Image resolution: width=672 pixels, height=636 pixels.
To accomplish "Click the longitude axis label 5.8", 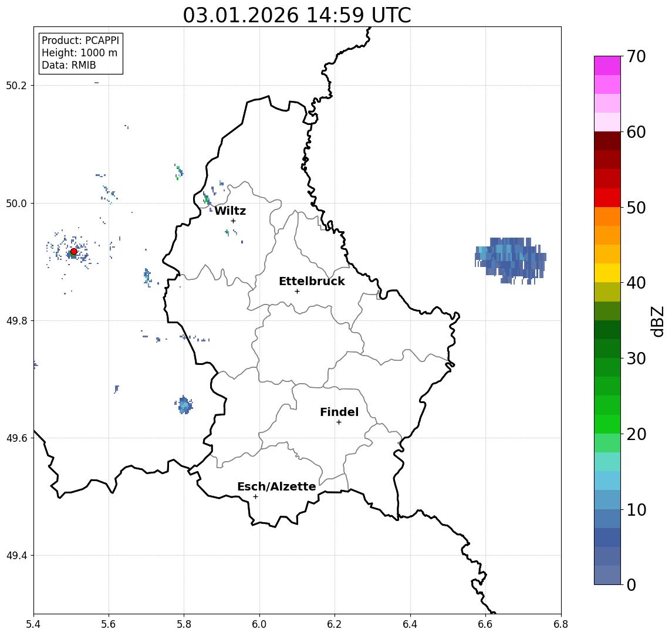I will [x=184, y=624].
